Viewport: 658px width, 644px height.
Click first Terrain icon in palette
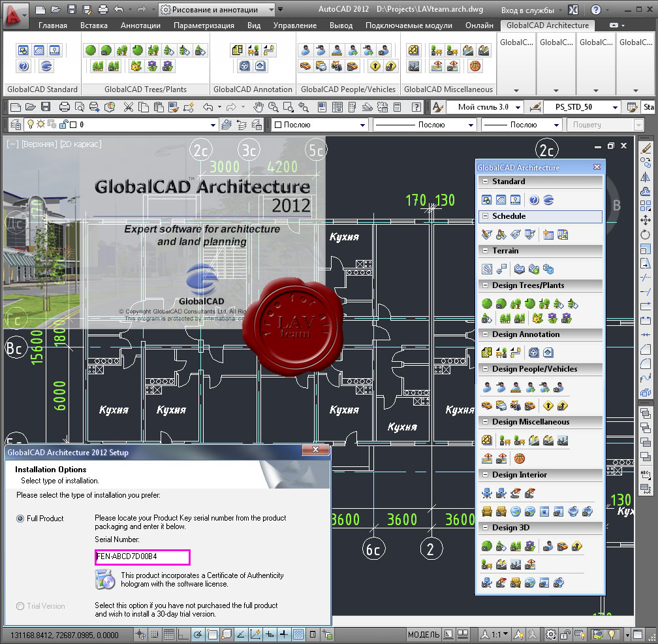pos(486,269)
